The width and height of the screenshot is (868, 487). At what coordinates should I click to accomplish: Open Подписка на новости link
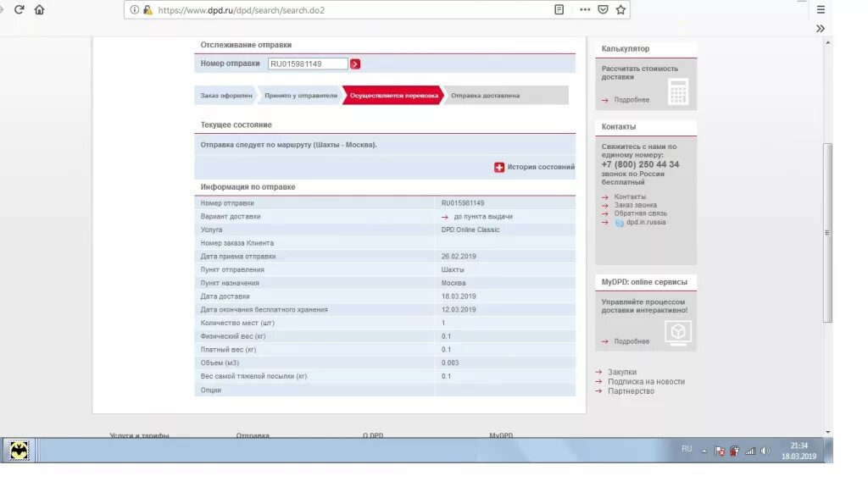point(646,381)
